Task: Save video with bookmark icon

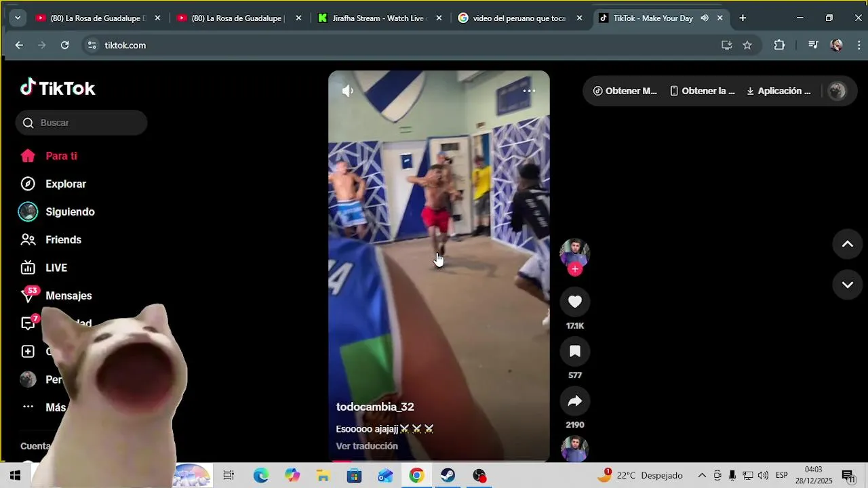Action: (575, 351)
